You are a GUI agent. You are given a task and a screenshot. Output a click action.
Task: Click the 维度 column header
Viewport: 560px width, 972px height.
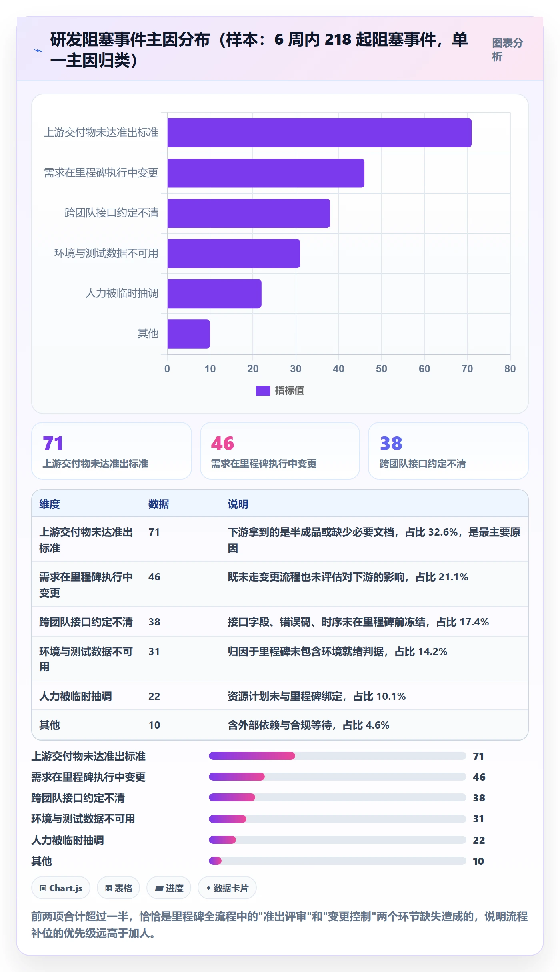50,504
